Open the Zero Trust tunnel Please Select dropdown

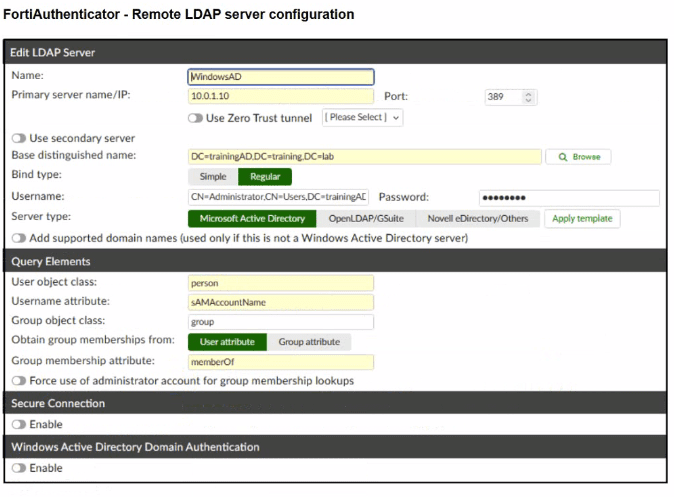coord(362,118)
